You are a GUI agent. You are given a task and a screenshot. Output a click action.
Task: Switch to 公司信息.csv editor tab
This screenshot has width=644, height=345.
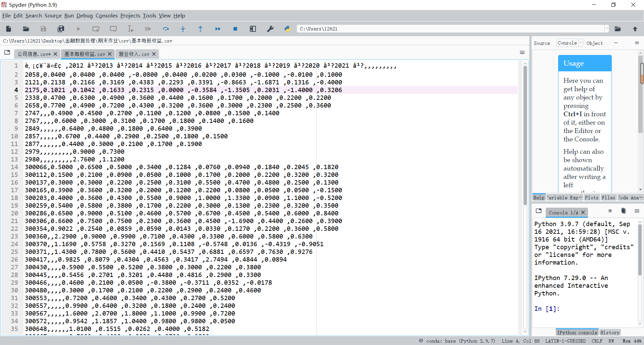(34, 54)
